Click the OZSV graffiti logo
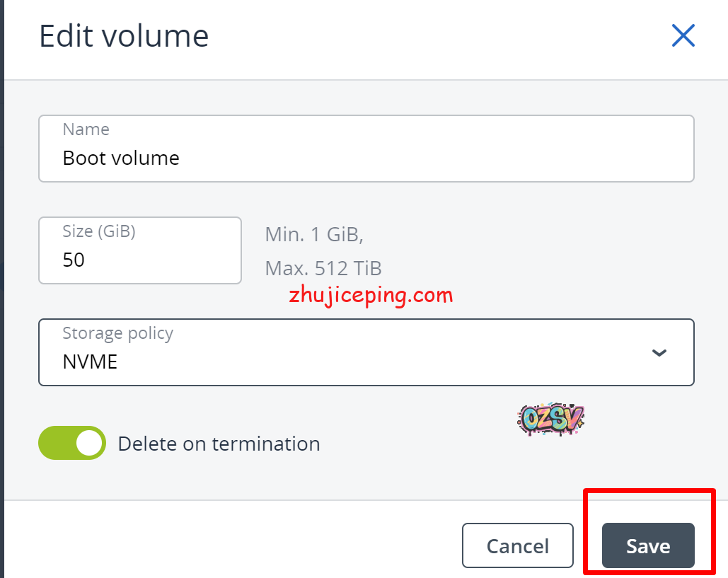728x578 pixels. click(x=551, y=420)
